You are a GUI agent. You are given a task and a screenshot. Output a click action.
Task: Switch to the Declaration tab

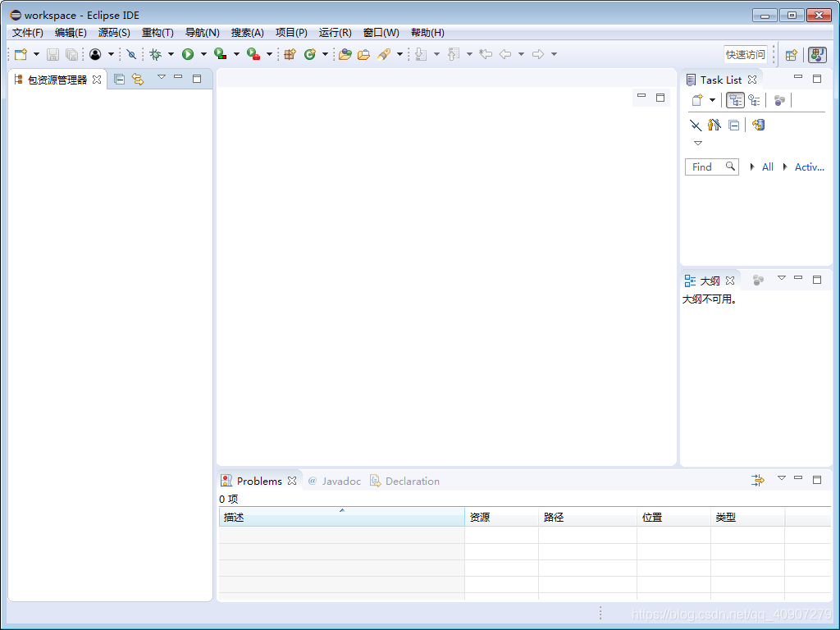[404, 481]
